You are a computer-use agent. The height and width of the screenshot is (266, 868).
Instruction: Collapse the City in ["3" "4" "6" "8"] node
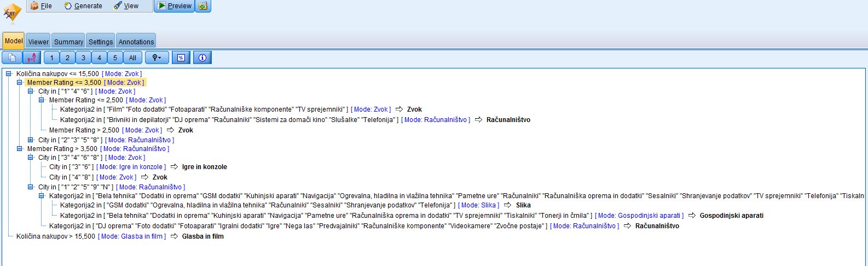tap(31, 157)
